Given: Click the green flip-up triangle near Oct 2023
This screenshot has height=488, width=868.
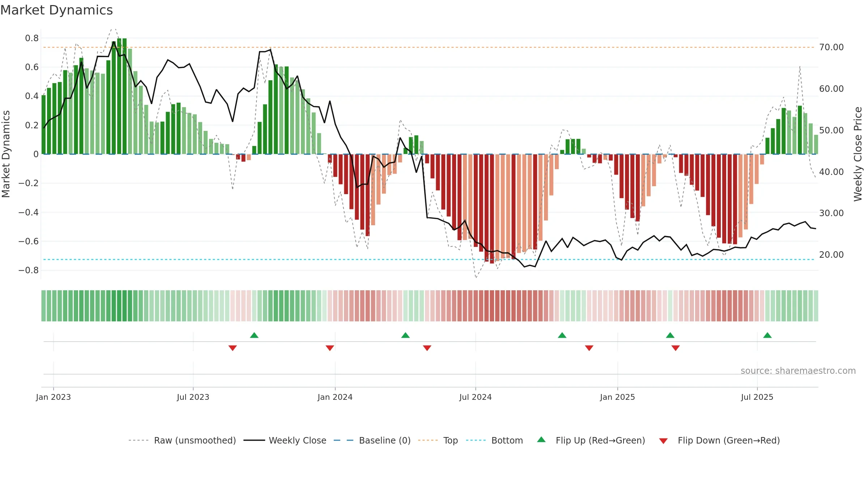Looking at the screenshot, I should [254, 335].
